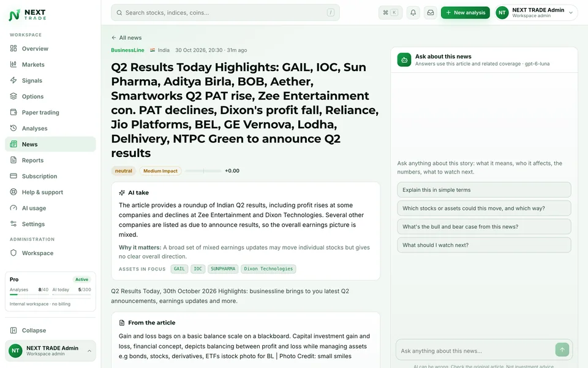The height and width of the screenshot is (368, 588).
Task: Click the India flag icon
Action: click(x=153, y=50)
